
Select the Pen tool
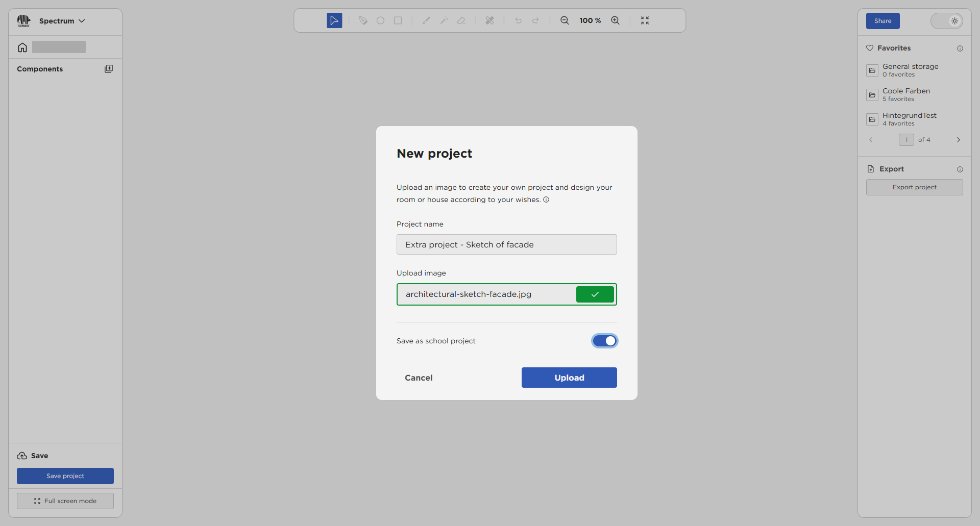click(x=363, y=20)
